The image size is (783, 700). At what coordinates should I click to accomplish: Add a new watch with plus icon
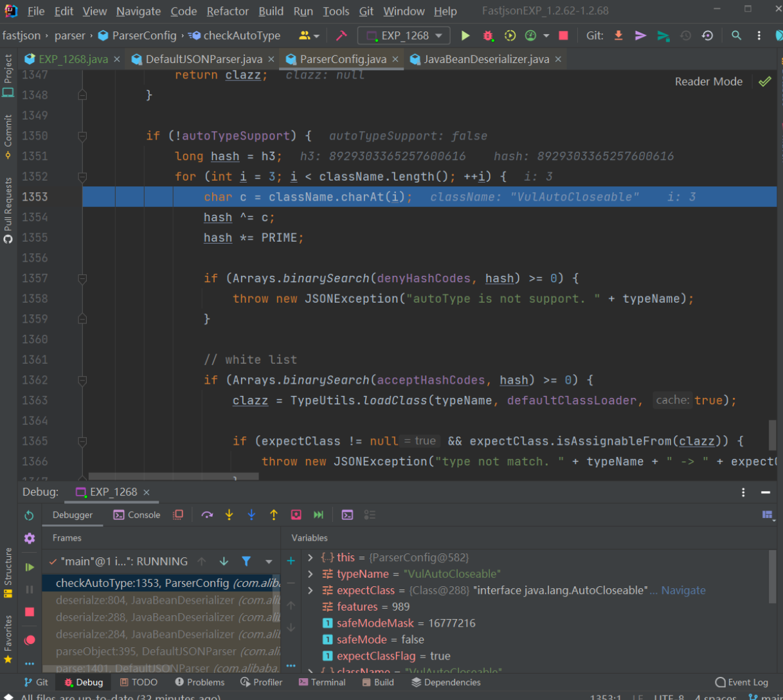click(291, 561)
